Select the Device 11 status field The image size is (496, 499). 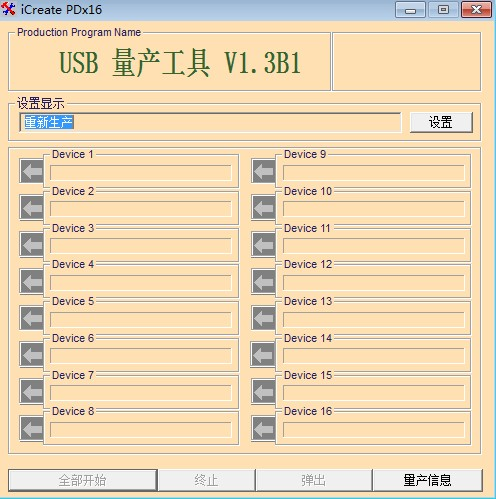pyautogui.click(x=374, y=246)
